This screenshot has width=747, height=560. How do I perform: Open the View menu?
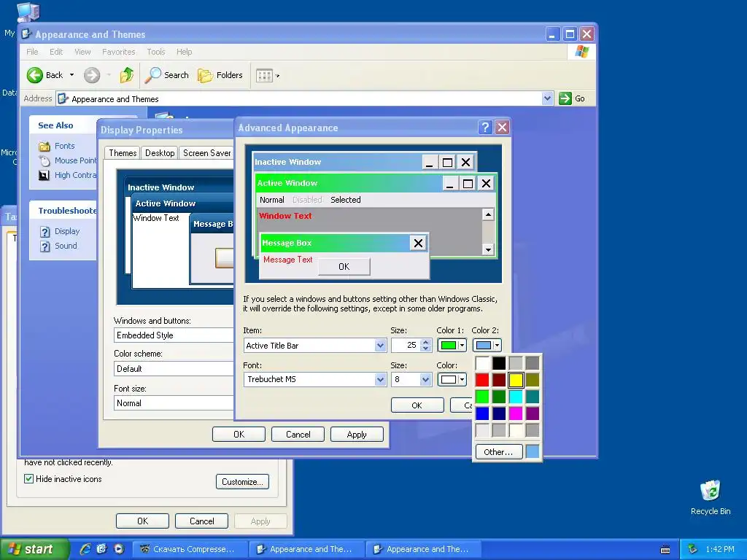point(82,52)
